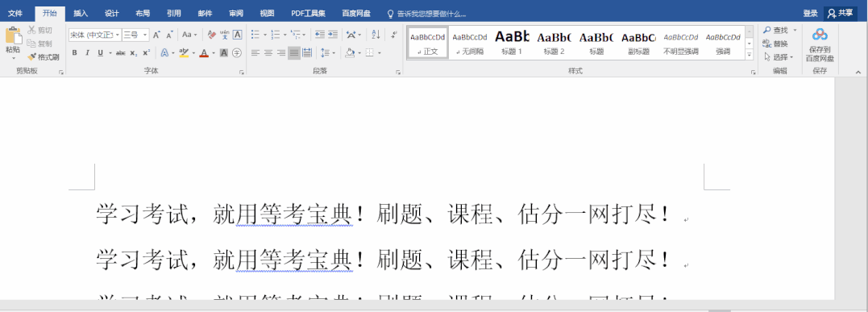Image resolution: width=868 pixels, height=312 pixels.
Task: Align paragraph text left
Action: point(255,53)
